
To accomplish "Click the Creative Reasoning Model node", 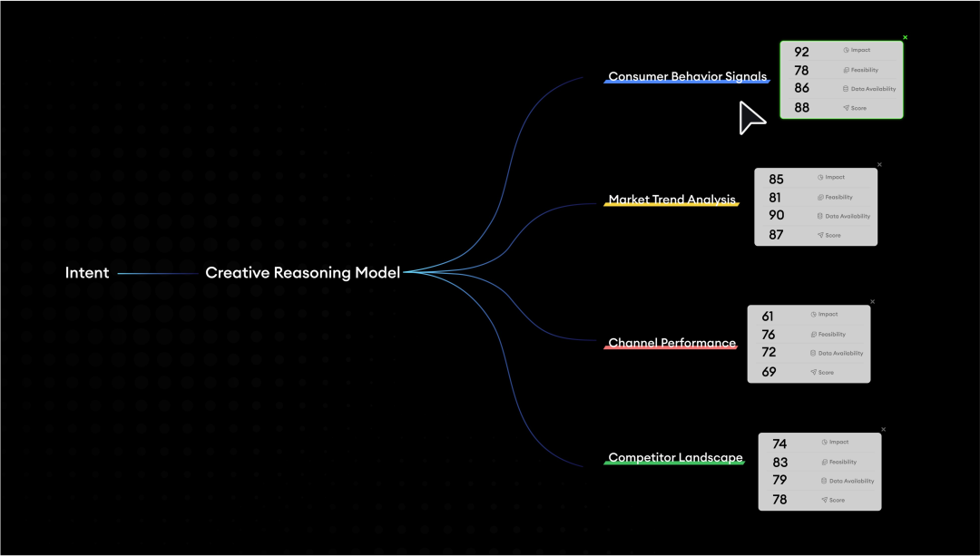I will pyautogui.click(x=302, y=273).
